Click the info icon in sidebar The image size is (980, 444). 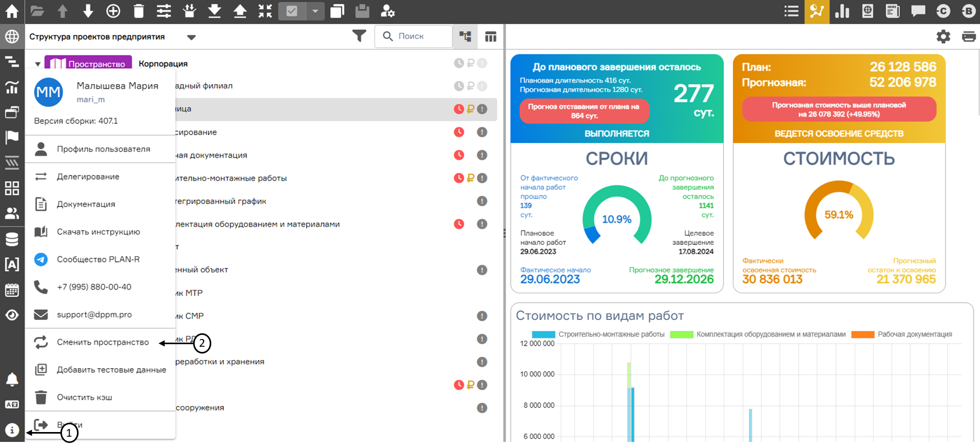click(x=11, y=430)
